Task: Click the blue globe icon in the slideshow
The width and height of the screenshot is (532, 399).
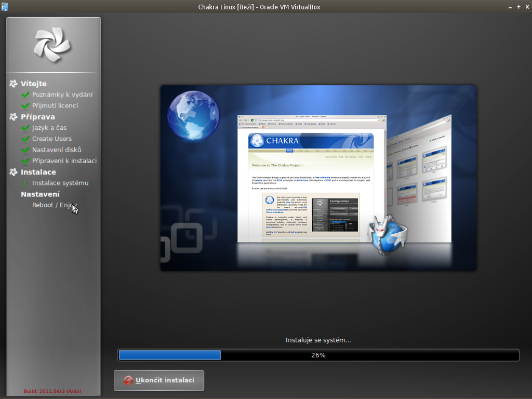Action: pos(193,115)
